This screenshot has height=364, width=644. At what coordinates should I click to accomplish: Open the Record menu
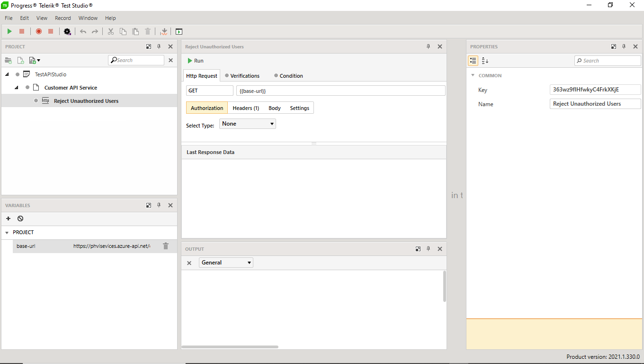pyautogui.click(x=63, y=18)
